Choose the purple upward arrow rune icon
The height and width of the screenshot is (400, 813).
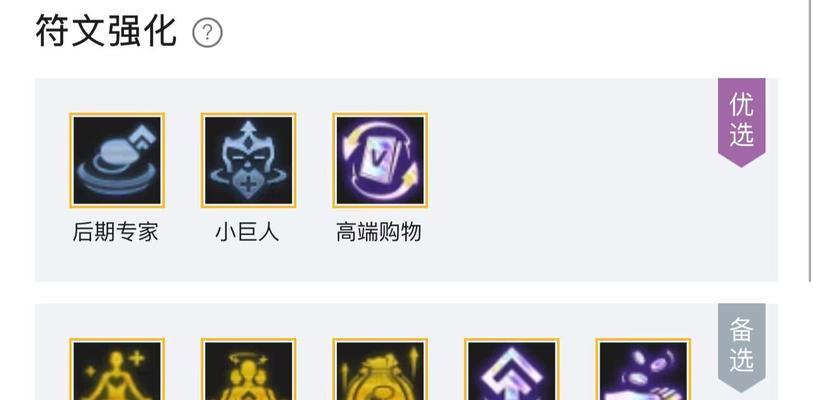click(512, 369)
